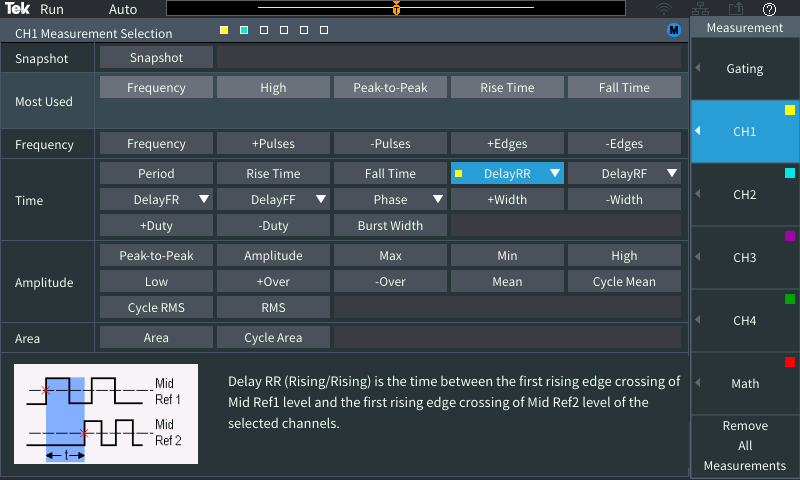Click the delay measurement diagram thumbnail
The width and height of the screenshot is (800, 480).
(106, 414)
